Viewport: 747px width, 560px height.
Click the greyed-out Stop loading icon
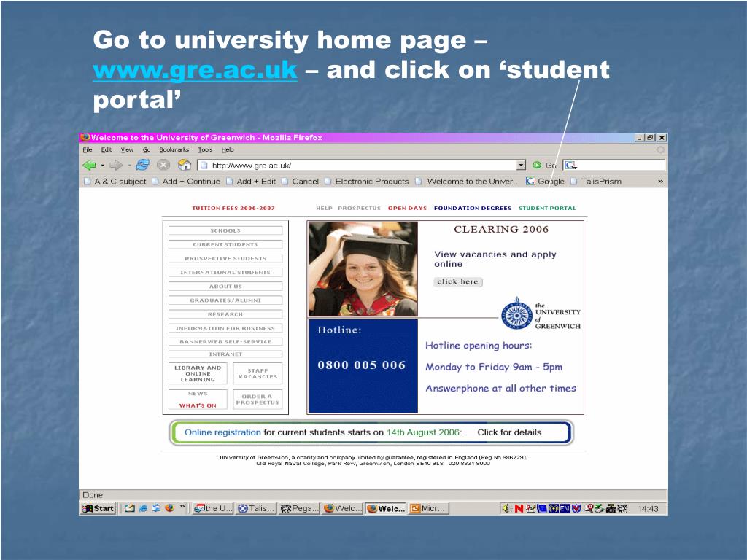coord(163,166)
